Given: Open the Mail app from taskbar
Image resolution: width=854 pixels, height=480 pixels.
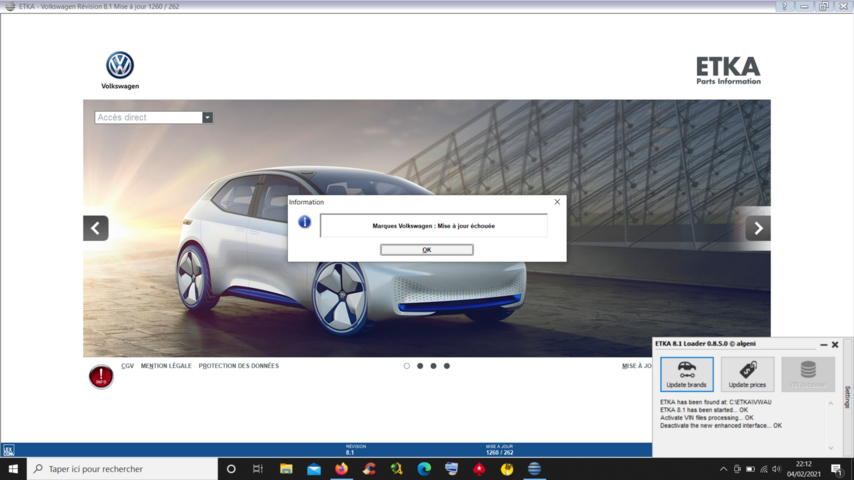Looking at the screenshot, I should 314,469.
